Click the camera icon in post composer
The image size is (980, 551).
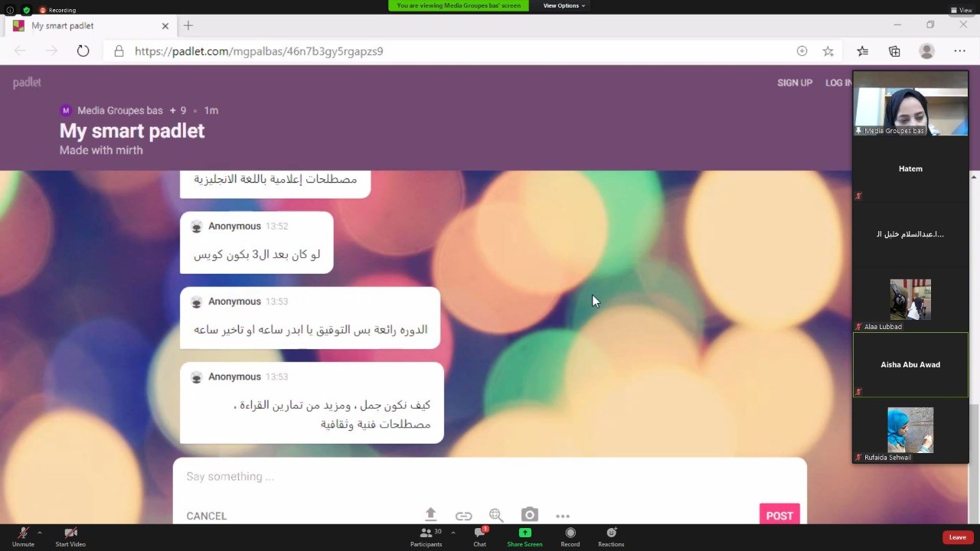point(529,515)
